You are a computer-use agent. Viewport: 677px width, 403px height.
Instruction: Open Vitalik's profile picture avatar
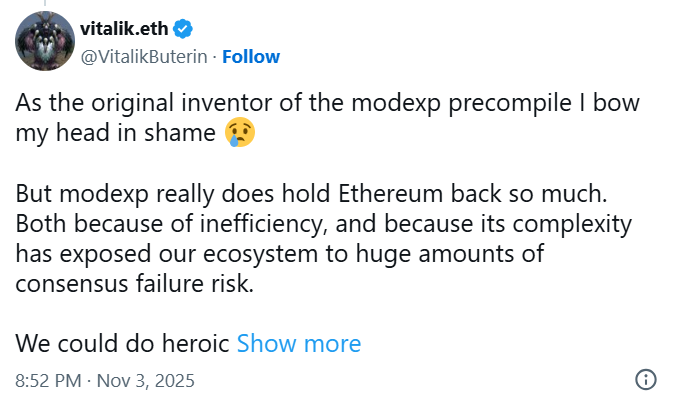tap(39, 40)
